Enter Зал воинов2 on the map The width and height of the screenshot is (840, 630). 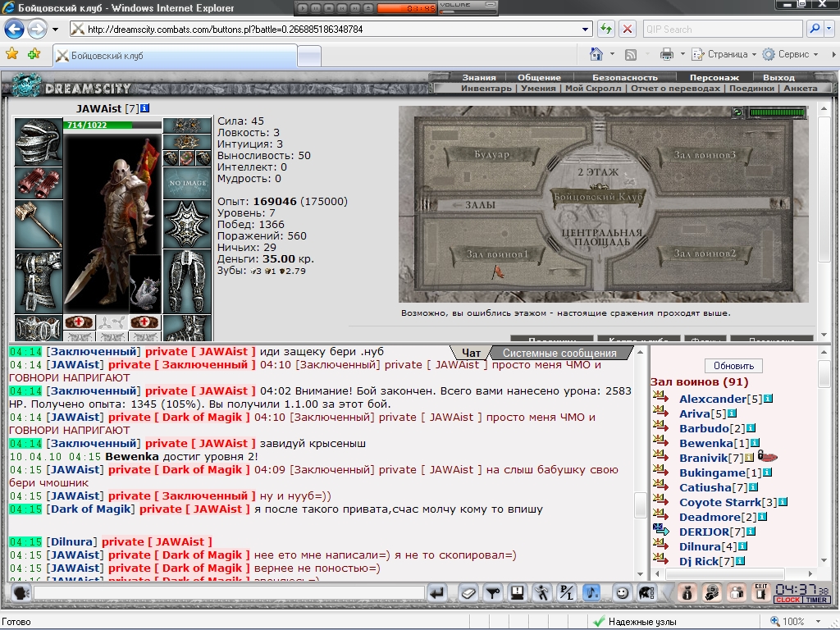click(x=705, y=253)
